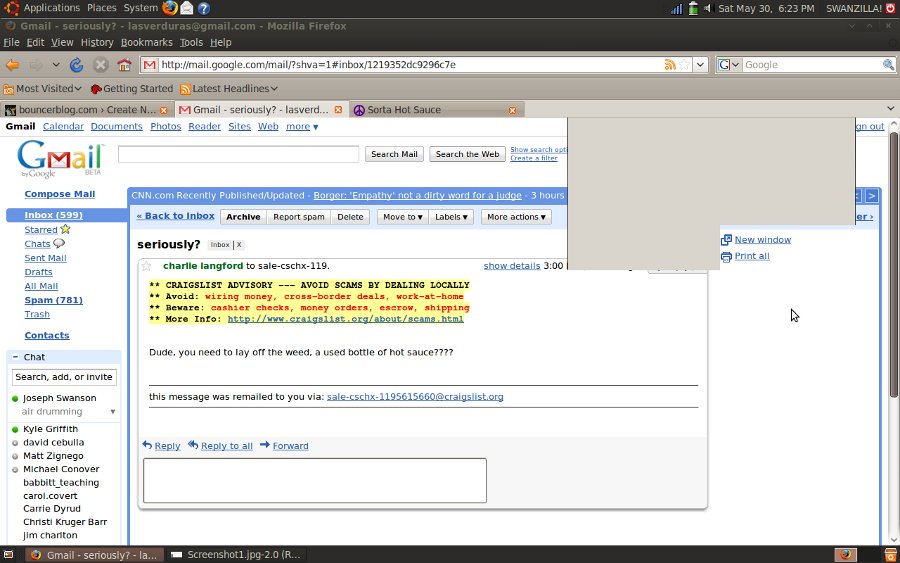
Task: Click the Forward arrow icon
Action: (x=265, y=445)
